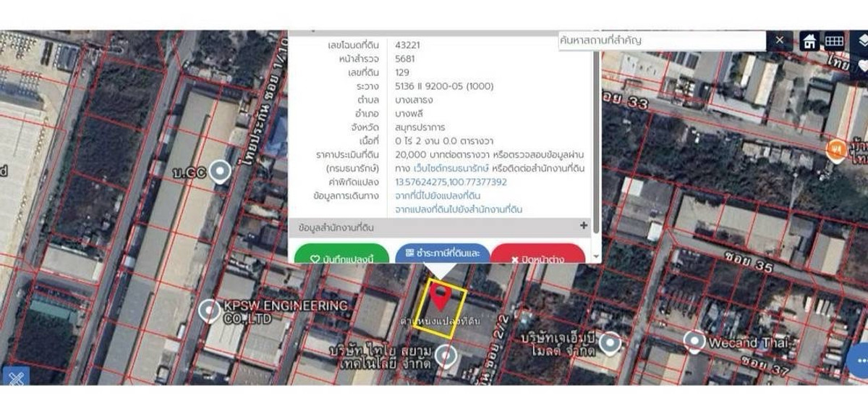868x399 pixels.
Task: Click the Wecand Thai place marker
Action: [x=694, y=340]
